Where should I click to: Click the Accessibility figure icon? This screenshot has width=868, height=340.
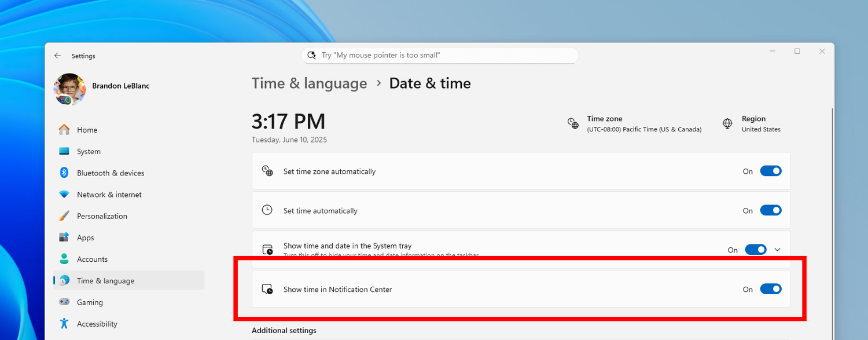64,324
